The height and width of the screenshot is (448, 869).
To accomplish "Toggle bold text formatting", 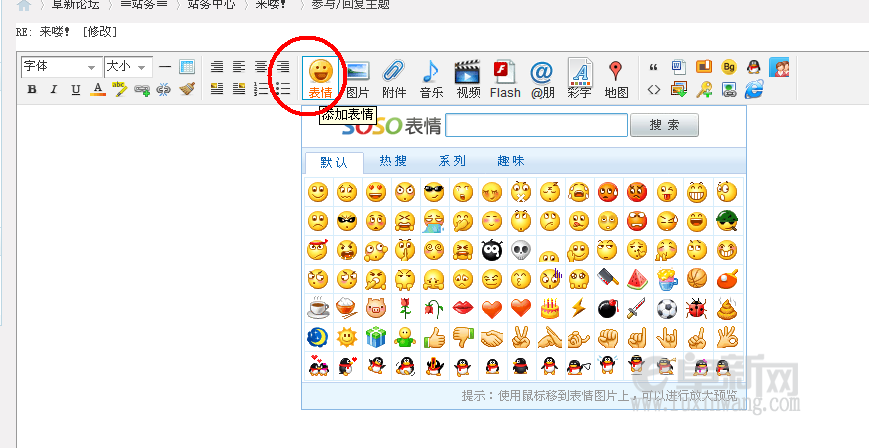I will tap(32, 89).
